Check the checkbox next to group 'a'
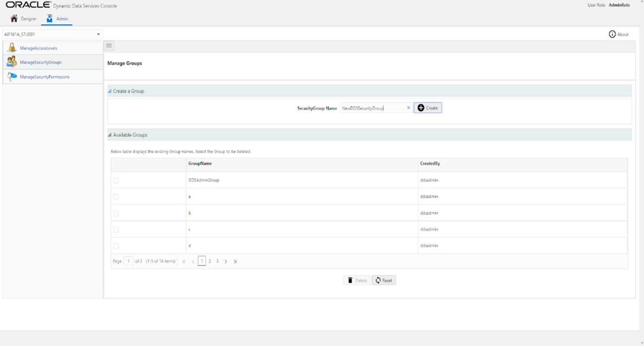Screen dimensions: 644x346 116,196
